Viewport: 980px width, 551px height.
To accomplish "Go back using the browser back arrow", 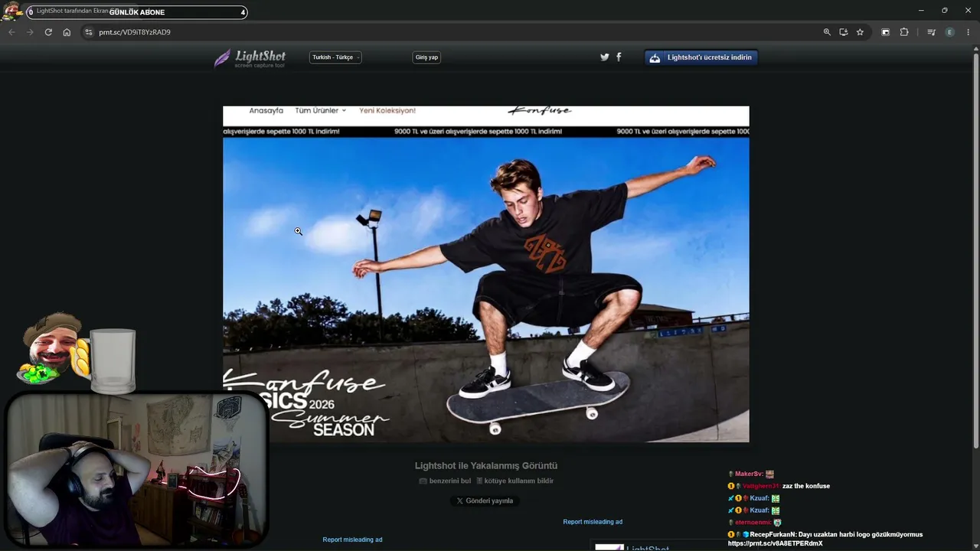I will [x=11, y=32].
